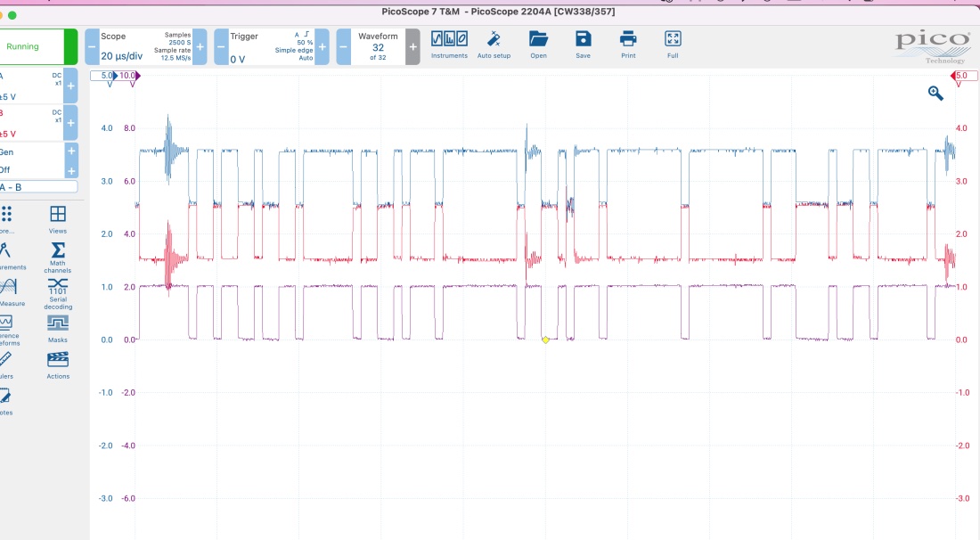Open the Masks tool
This screenshot has width=980, height=540.
coord(58,328)
